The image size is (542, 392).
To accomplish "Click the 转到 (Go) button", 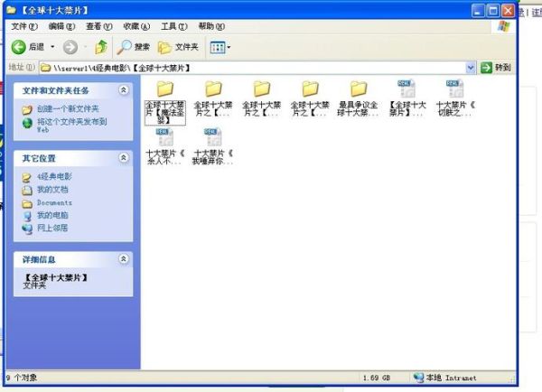I will point(496,68).
